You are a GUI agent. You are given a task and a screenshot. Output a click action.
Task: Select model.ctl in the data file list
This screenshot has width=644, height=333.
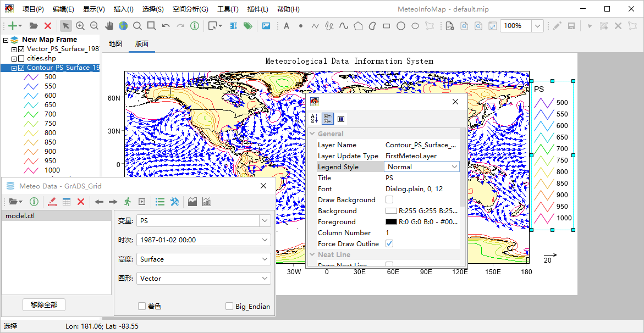click(x=20, y=216)
